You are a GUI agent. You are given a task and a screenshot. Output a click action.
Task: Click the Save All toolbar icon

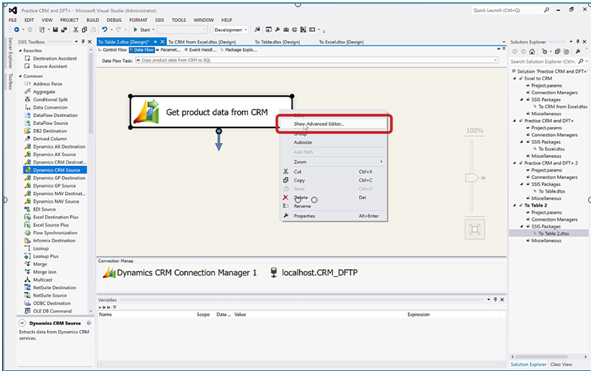[x=64, y=30]
